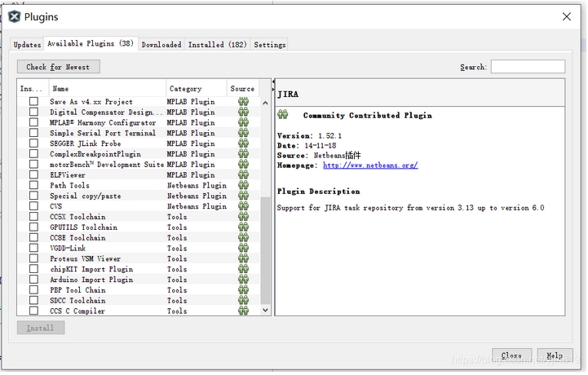
Task: Sort by the Ins... column header
Action: point(33,89)
